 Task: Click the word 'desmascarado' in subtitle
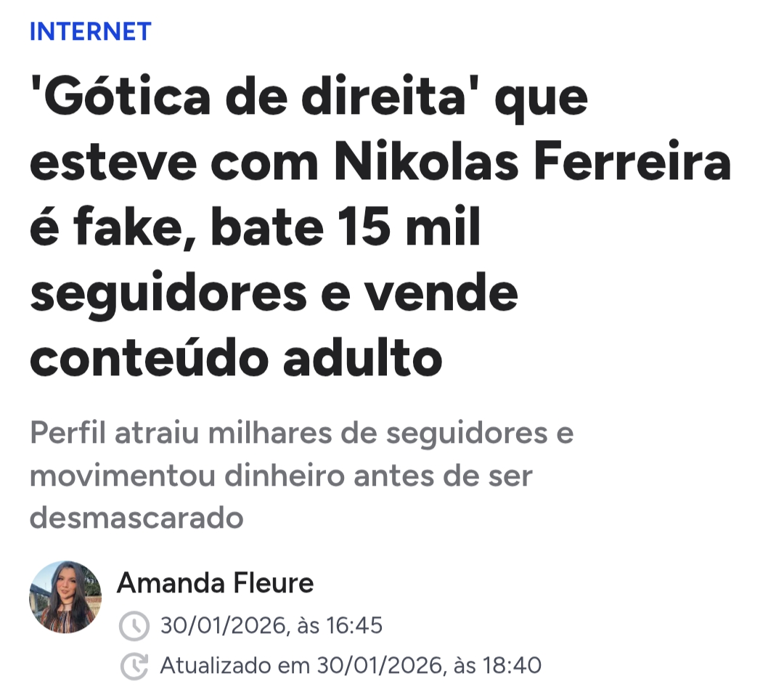tap(136, 518)
